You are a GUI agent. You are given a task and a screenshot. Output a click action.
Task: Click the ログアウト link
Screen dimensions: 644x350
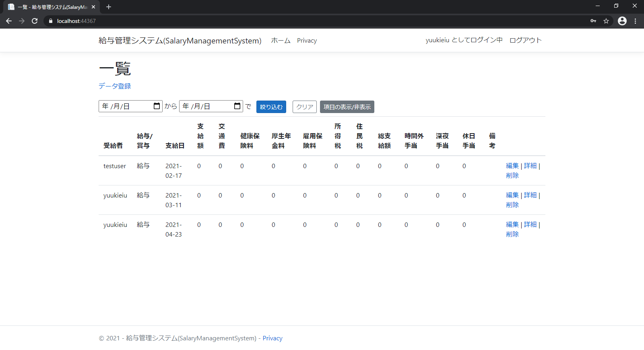click(526, 40)
